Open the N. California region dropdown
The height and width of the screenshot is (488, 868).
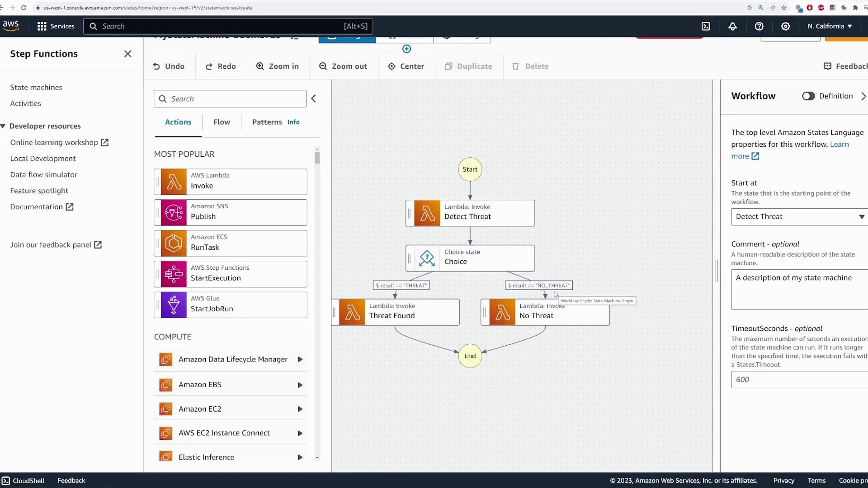[830, 26]
